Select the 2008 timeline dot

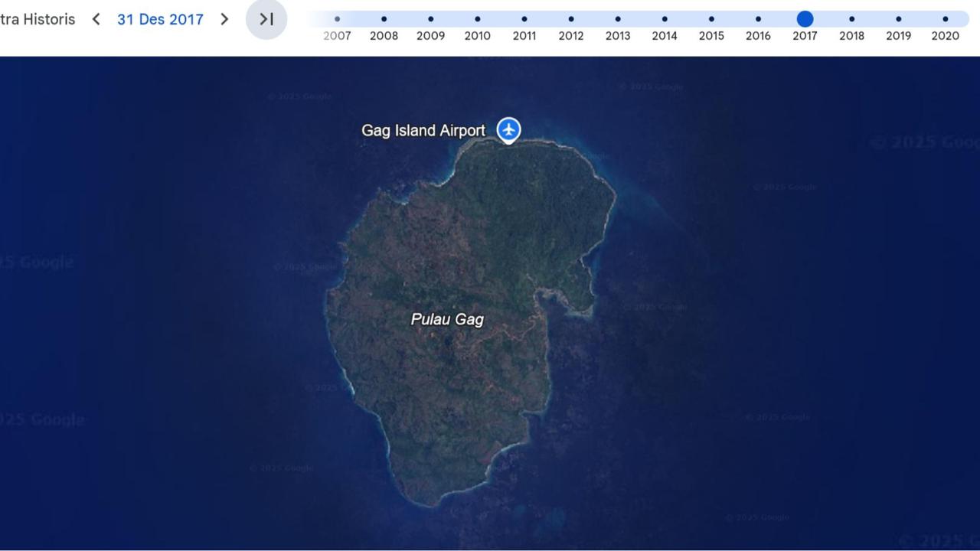[384, 19]
